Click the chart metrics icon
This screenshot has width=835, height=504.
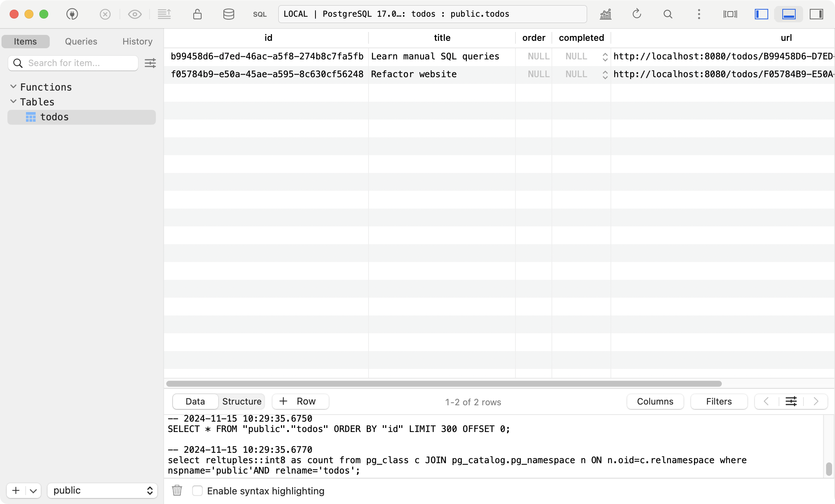point(605,14)
